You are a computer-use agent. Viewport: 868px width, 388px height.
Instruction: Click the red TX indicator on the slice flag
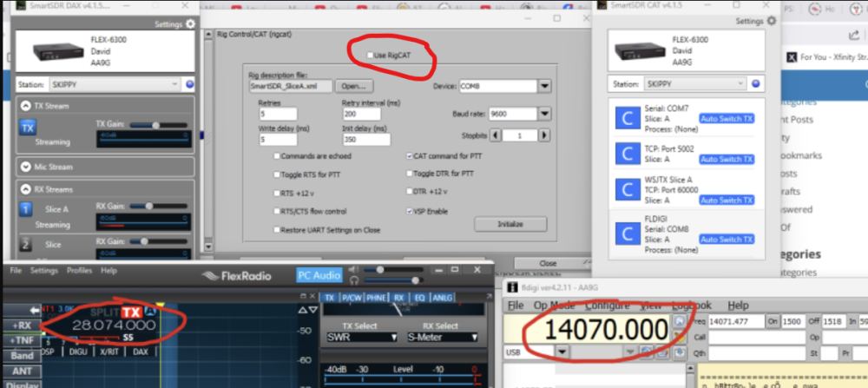(131, 312)
